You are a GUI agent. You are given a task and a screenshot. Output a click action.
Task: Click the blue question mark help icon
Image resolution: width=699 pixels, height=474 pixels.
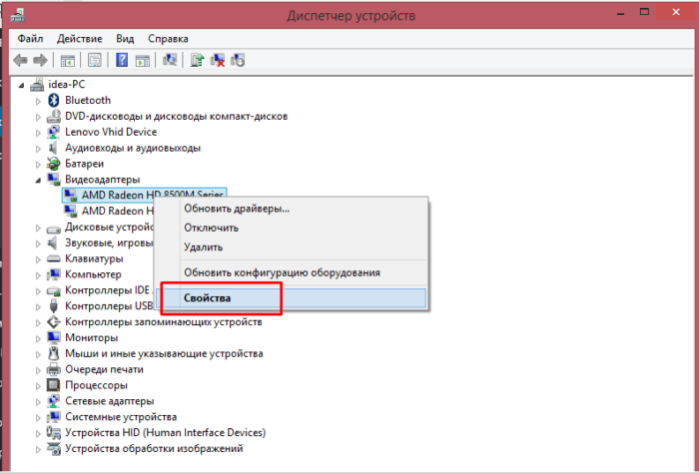pyautogui.click(x=122, y=60)
